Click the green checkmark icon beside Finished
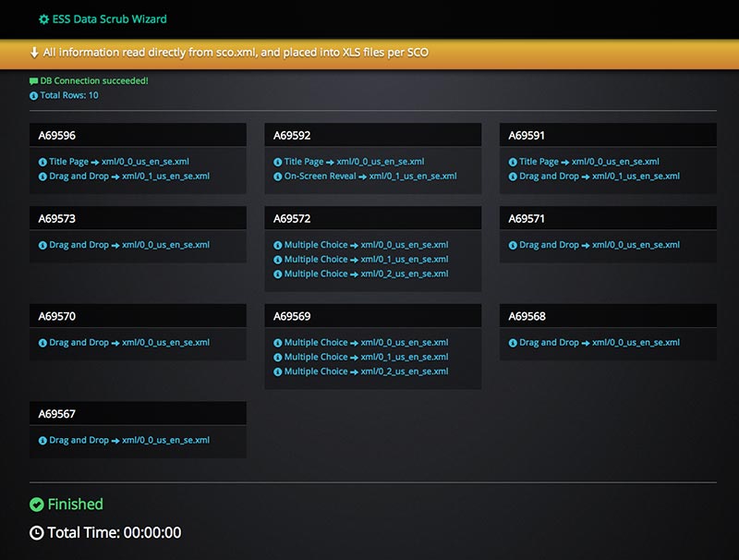This screenshot has width=739, height=560. (x=37, y=505)
